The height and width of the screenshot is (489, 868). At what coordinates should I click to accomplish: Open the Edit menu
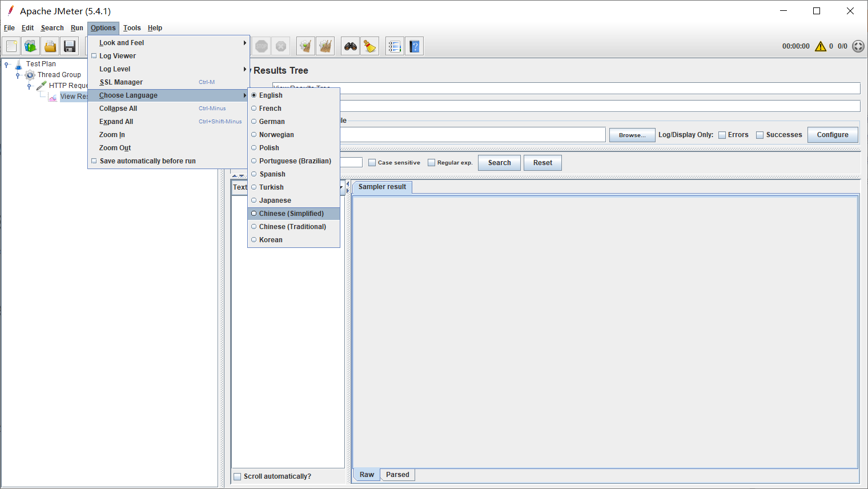[27, 28]
